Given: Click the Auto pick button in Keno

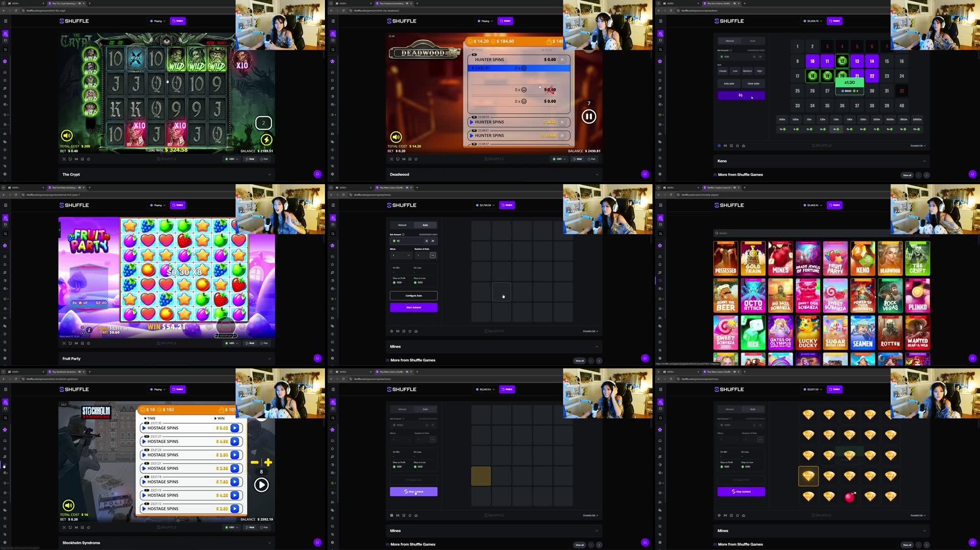Looking at the screenshot, I should click(x=728, y=83).
